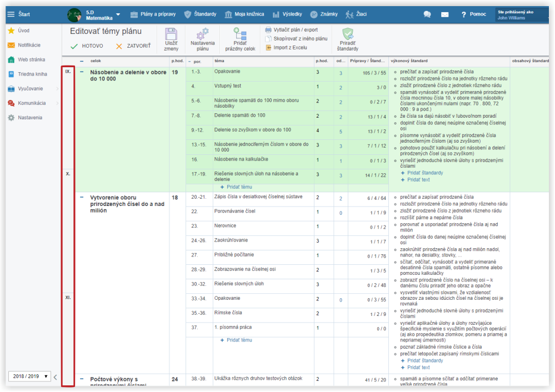Open the chat bubbles icon

tap(427, 14)
